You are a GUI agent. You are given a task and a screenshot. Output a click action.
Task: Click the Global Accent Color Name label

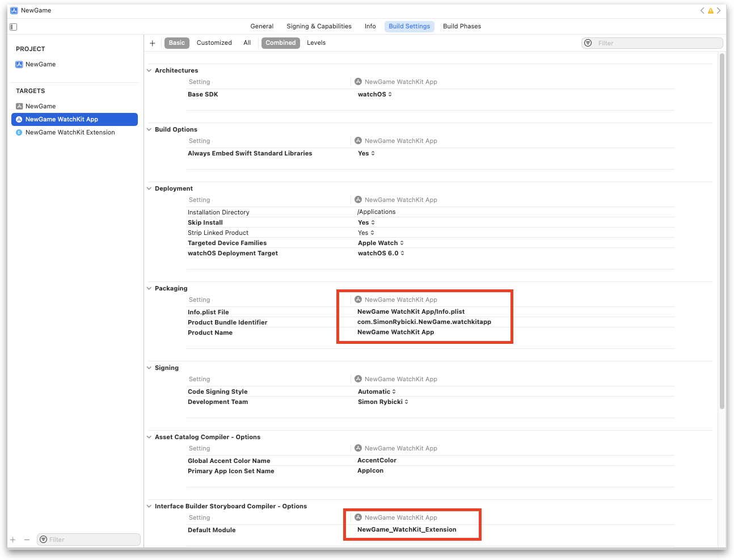pos(229,461)
